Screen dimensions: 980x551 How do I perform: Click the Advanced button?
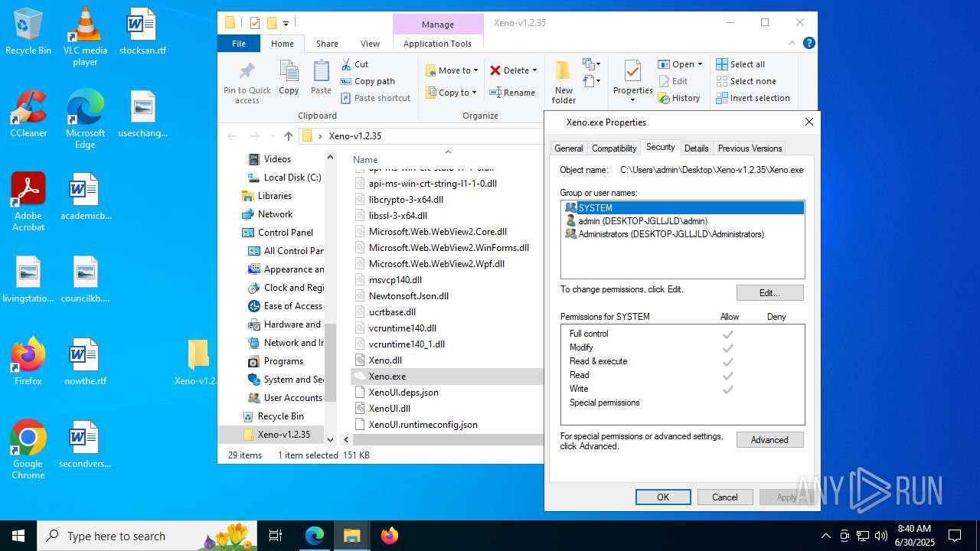pyautogui.click(x=769, y=440)
